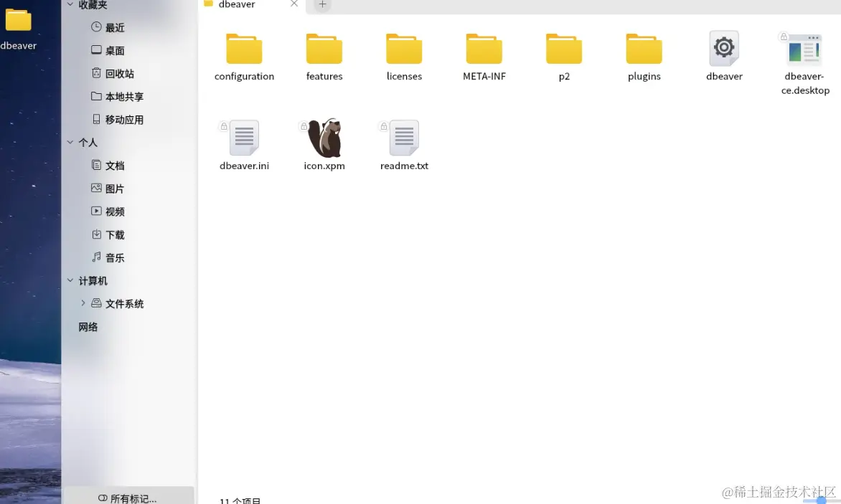Select the dbeaver executable gear icon

[724, 48]
